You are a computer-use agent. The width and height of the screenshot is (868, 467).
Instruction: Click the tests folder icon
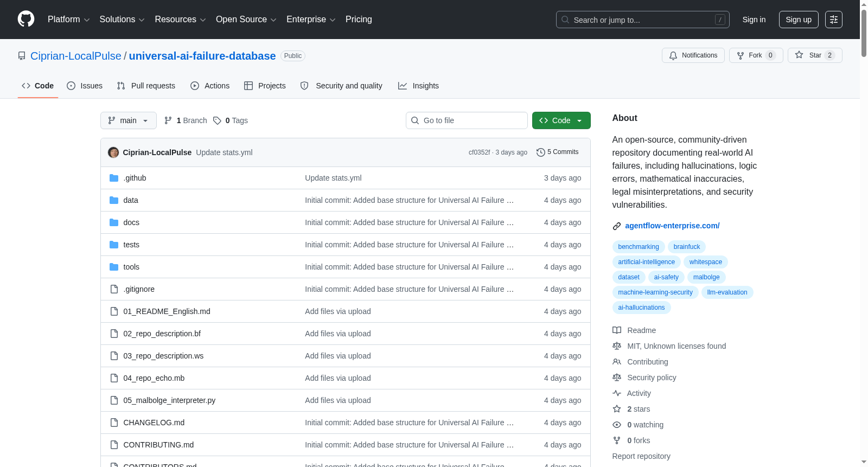(x=114, y=245)
